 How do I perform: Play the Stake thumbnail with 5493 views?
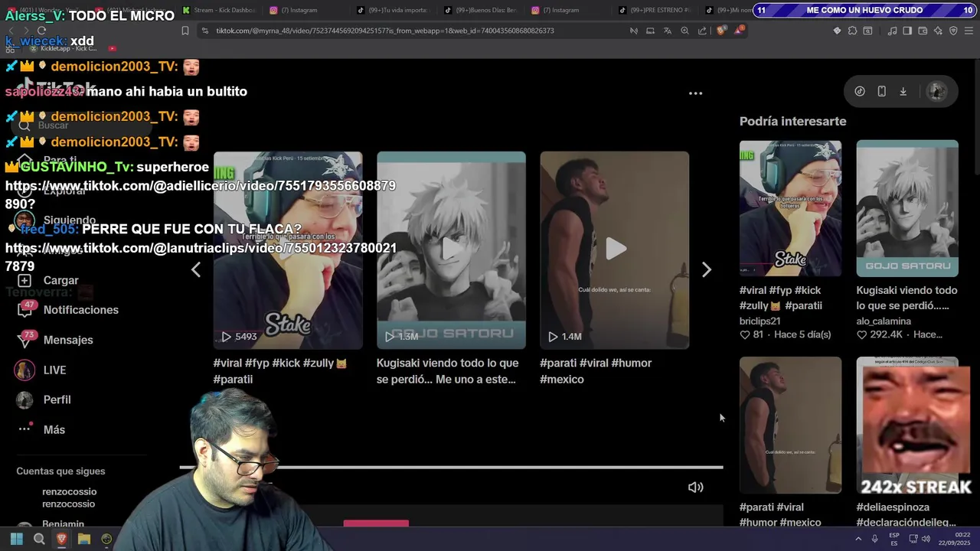tap(288, 250)
